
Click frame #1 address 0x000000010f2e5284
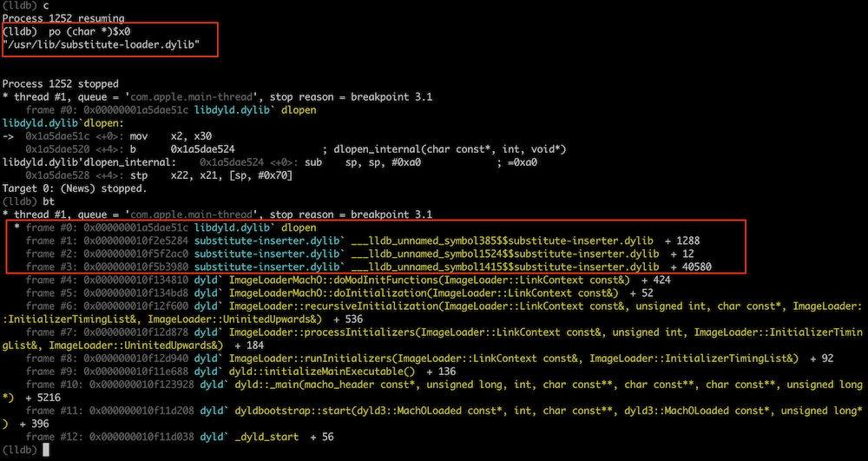tap(136, 240)
